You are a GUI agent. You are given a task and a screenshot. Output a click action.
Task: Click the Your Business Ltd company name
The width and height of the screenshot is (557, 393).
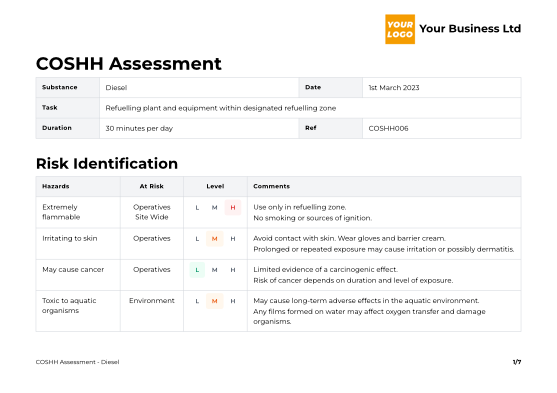470,28
